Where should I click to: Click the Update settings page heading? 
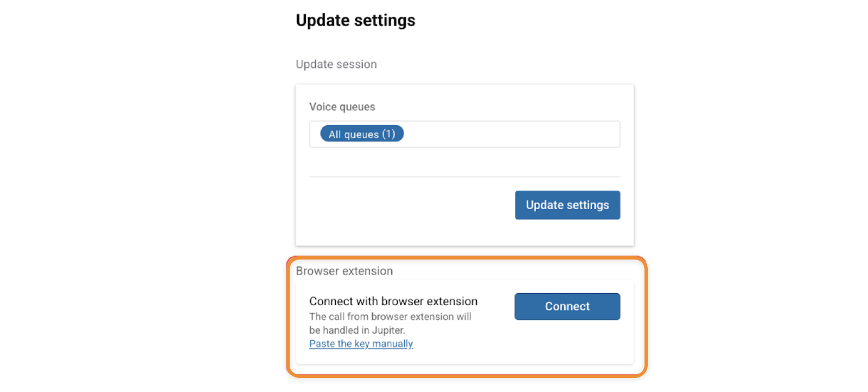coord(355,21)
